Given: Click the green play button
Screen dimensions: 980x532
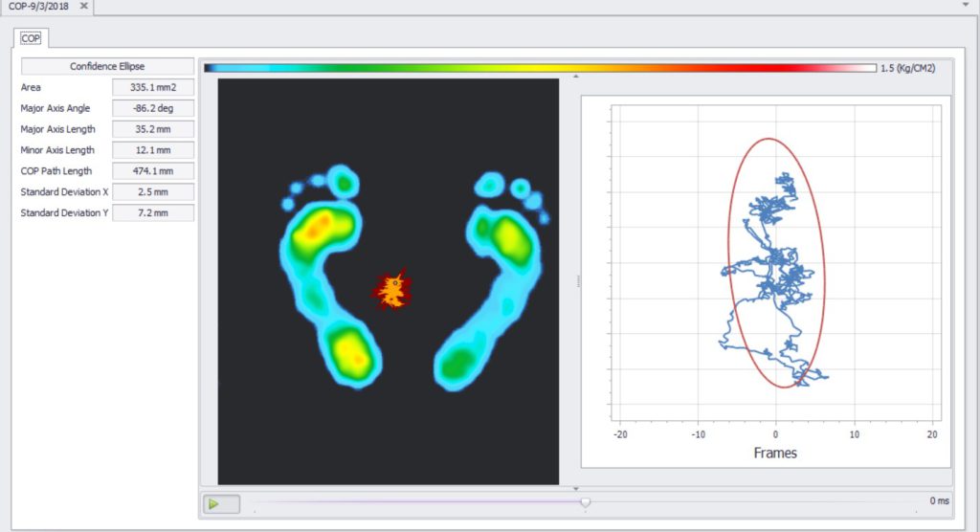Looking at the screenshot, I should click(x=221, y=504).
